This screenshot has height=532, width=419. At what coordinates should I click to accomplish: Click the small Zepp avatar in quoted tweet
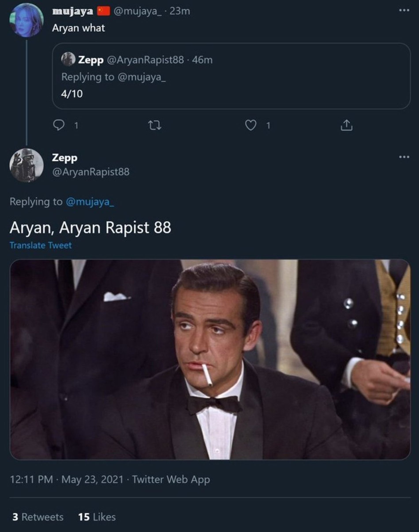[x=68, y=59]
